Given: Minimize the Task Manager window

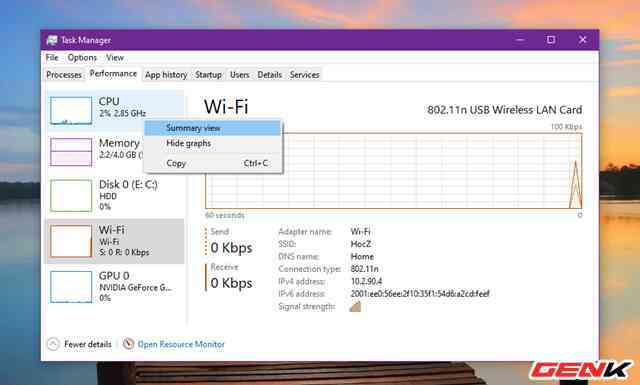Looking at the screenshot, I should [x=520, y=40].
